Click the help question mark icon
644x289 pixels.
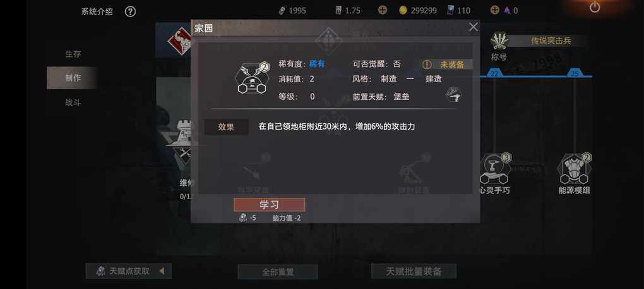pyautogui.click(x=130, y=11)
